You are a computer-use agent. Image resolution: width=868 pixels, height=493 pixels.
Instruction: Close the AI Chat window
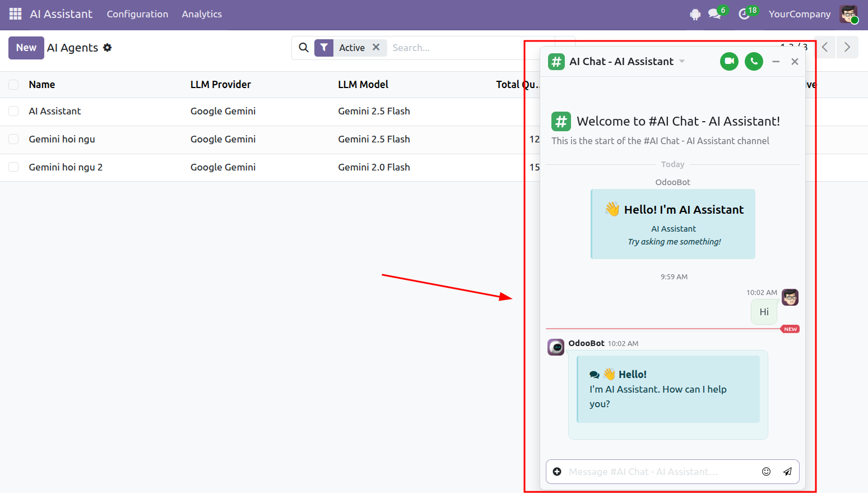pyautogui.click(x=795, y=62)
